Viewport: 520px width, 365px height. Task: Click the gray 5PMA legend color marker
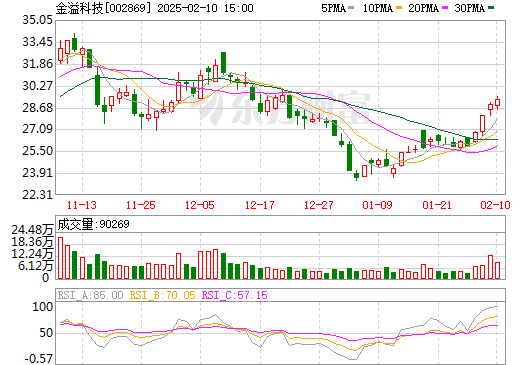pos(351,8)
